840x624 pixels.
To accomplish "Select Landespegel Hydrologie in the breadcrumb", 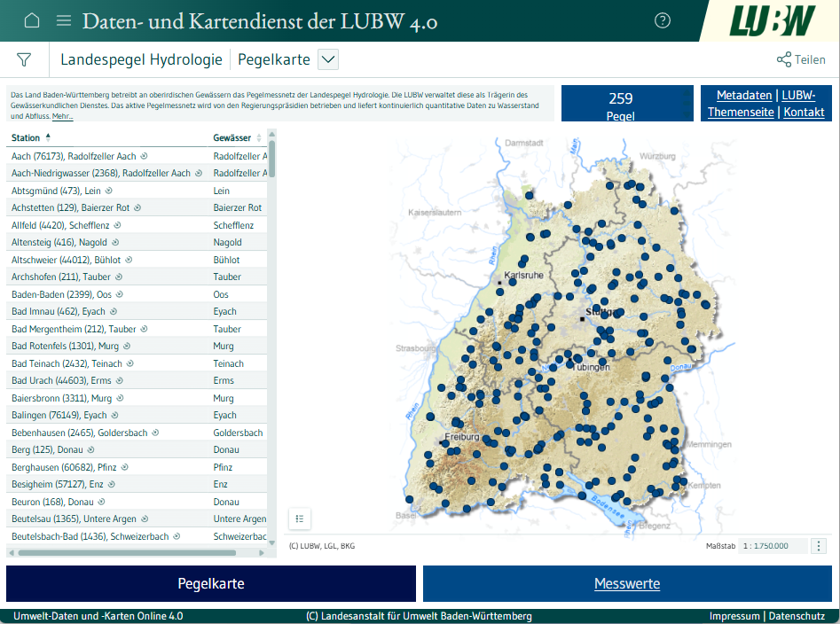I will pos(141,59).
